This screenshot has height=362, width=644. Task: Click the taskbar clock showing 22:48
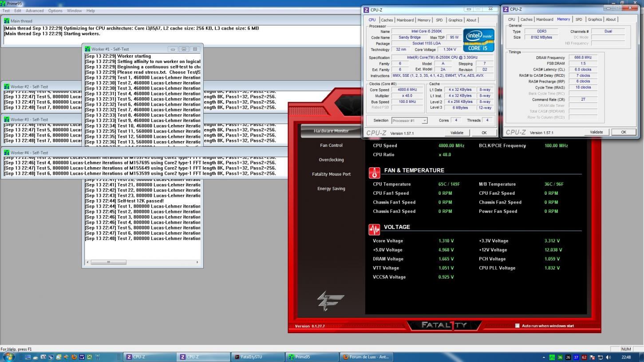pyautogui.click(x=626, y=357)
